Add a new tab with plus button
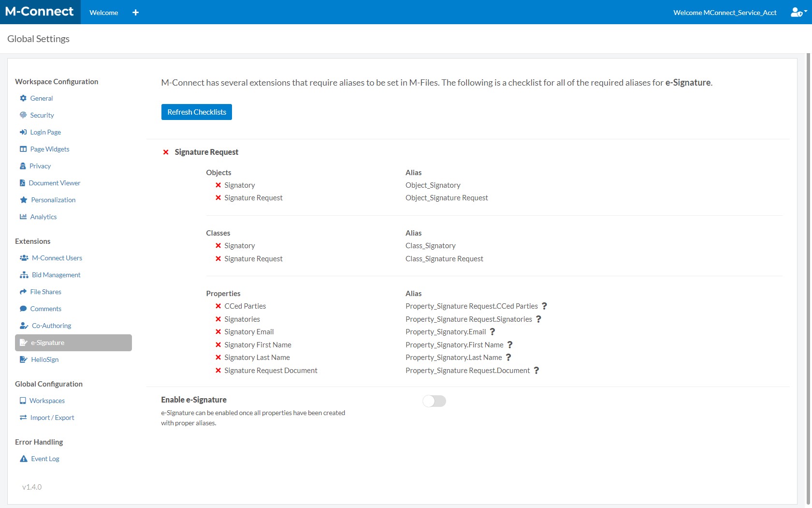 [x=135, y=13]
